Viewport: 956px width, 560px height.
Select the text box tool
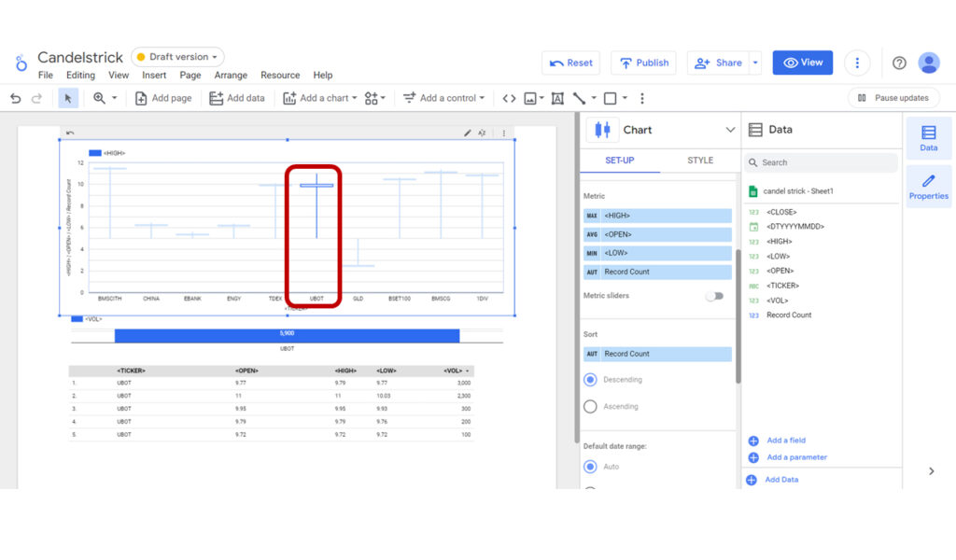coord(557,98)
